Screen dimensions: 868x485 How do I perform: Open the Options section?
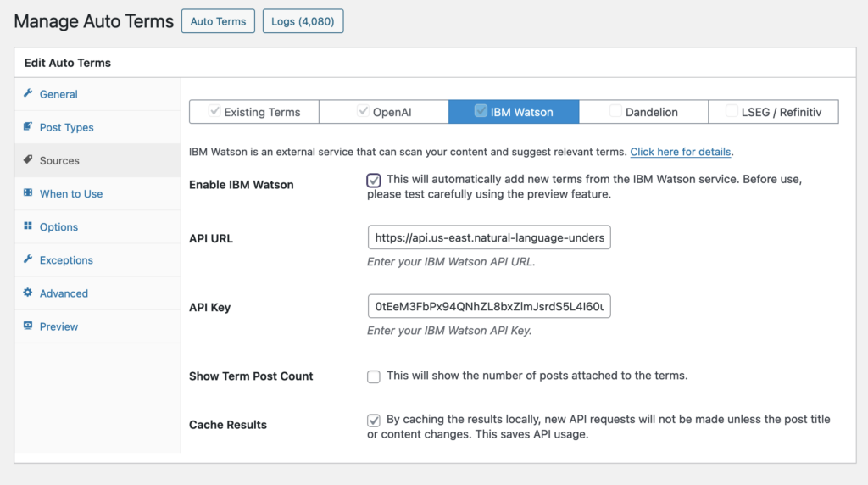click(97, 227)
